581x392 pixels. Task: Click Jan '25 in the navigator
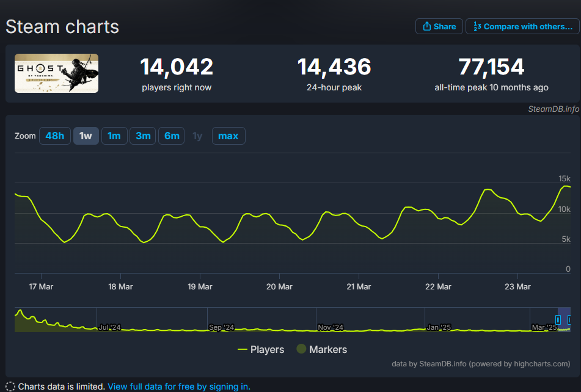click(439, 327)
